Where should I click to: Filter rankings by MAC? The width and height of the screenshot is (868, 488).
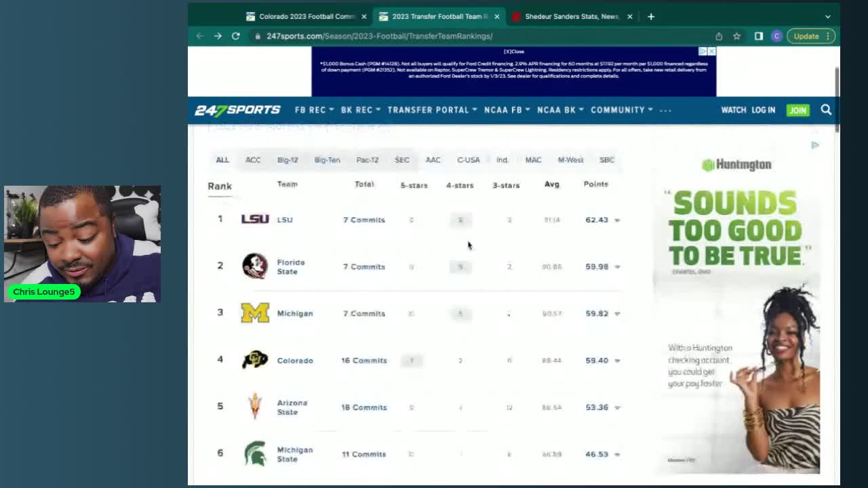coord(533,160)
